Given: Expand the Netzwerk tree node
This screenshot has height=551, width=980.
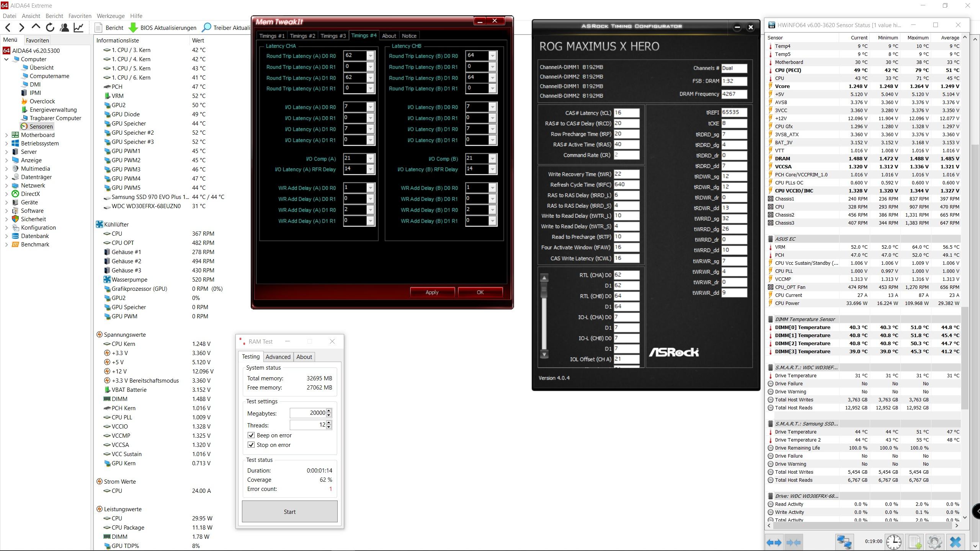Looking at the screenshot, I should 6,186.
